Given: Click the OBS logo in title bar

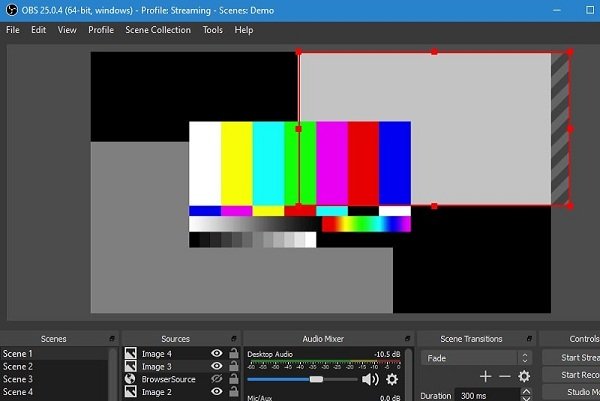Looking at the screenshot, I should point(11,10).
